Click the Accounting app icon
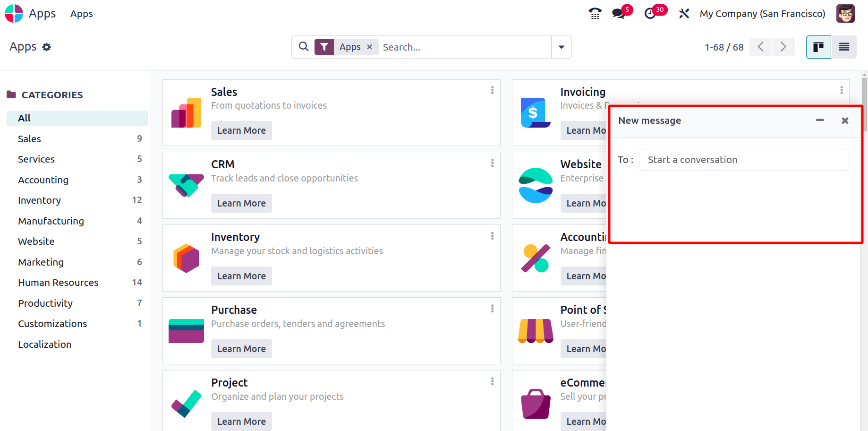868x431 pixels. coord(536,258)
